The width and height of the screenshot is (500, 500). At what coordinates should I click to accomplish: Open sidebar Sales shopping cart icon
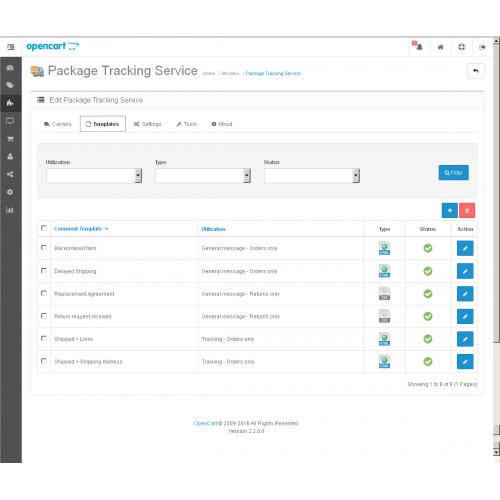pyautogui.click(x=10, y=139)
